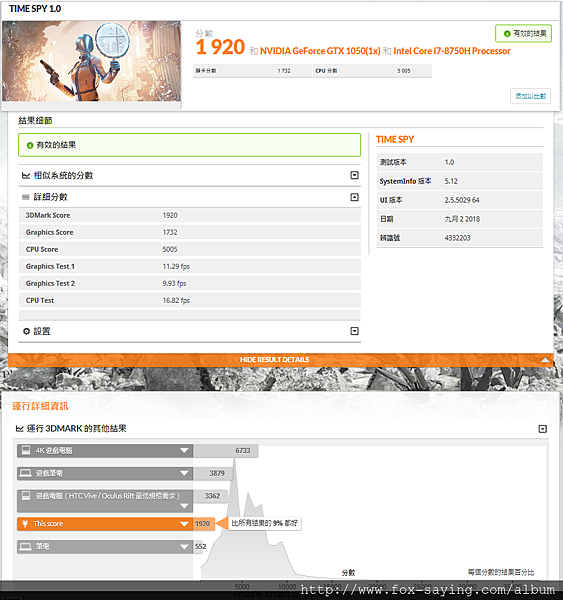Open dropdown on the This score bar
563x600 pixels.
tap(184, 524)
